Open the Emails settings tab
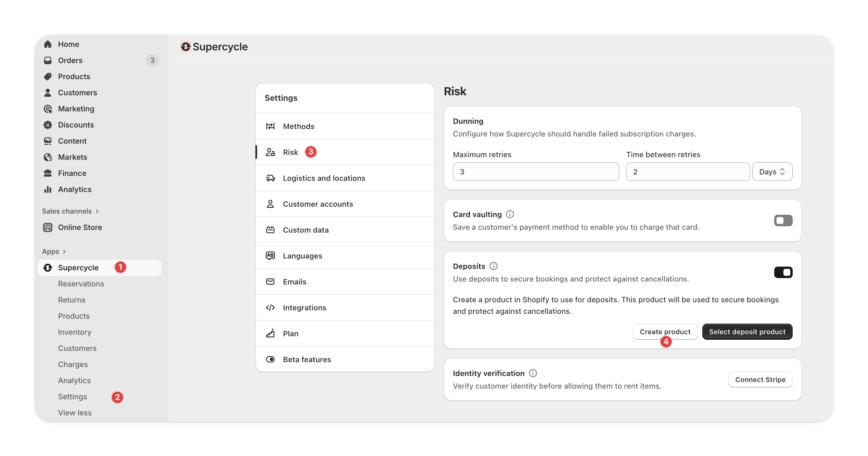Screen dimensions: 868x456 click(x=295, y=282)
